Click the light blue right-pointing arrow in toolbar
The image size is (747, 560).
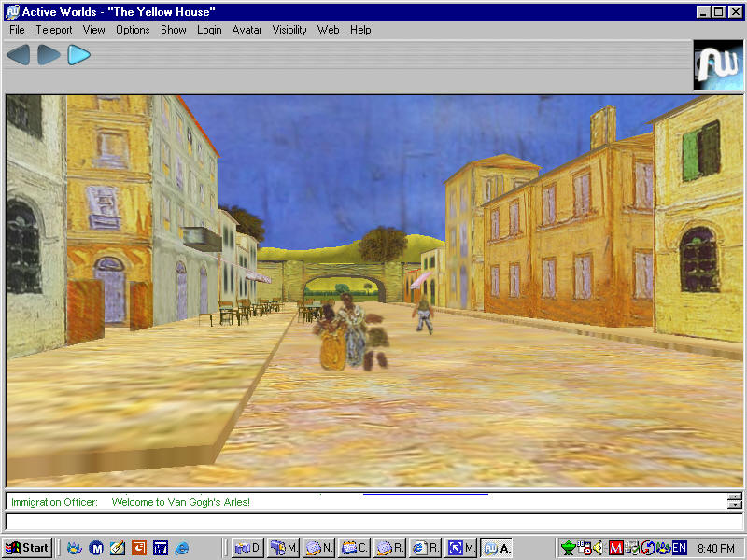pyautogui.click(x=78, y=55)
